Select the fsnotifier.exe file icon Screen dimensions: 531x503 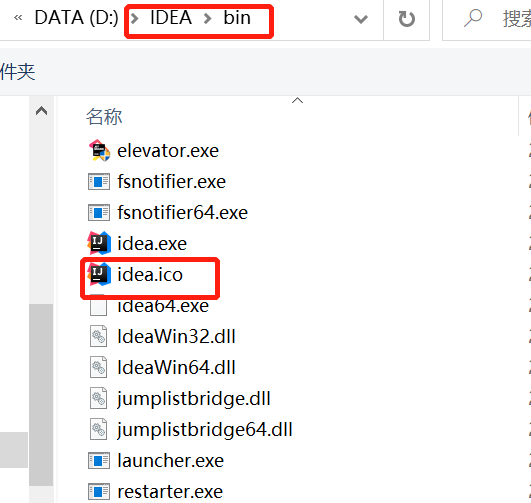[x=99, y=182]
